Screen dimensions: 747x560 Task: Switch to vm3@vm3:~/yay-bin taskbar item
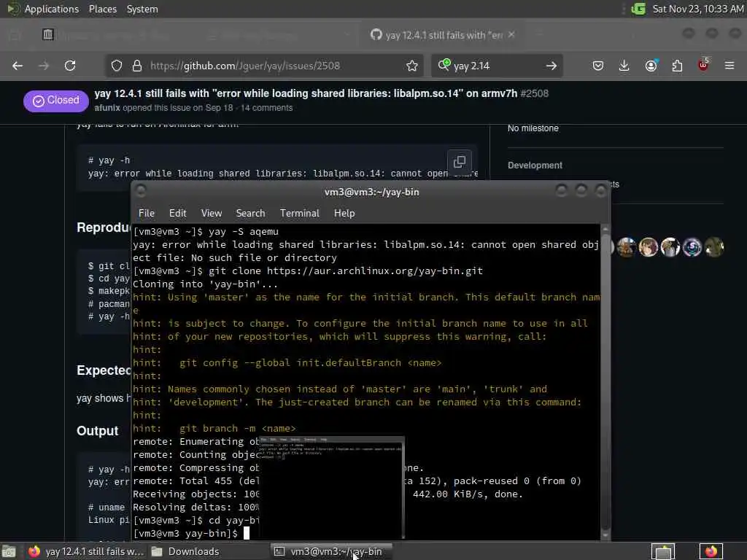331,551
